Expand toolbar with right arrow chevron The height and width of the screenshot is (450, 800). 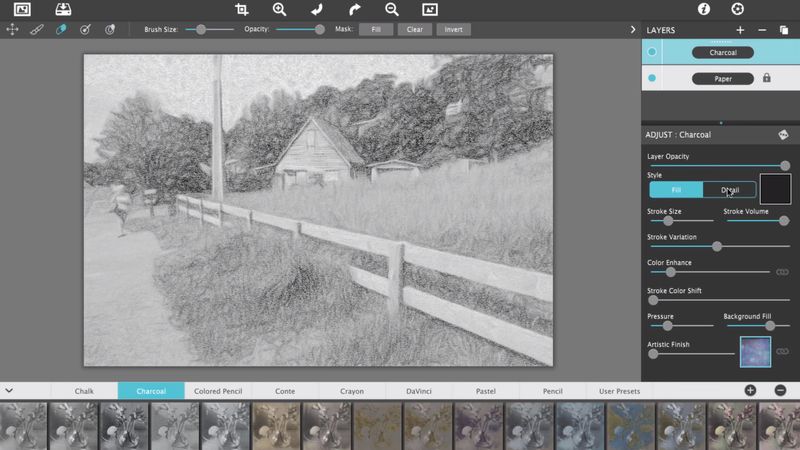click(x=633, y=30)
